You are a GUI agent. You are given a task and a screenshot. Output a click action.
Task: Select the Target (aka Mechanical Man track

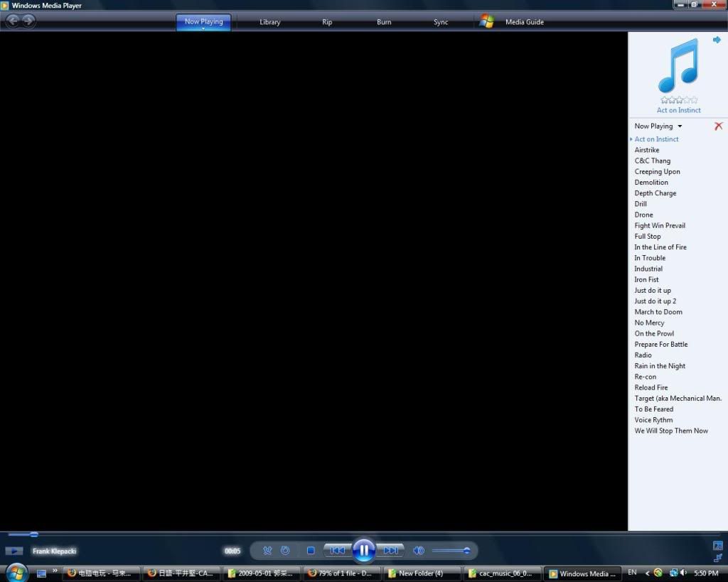678,398
